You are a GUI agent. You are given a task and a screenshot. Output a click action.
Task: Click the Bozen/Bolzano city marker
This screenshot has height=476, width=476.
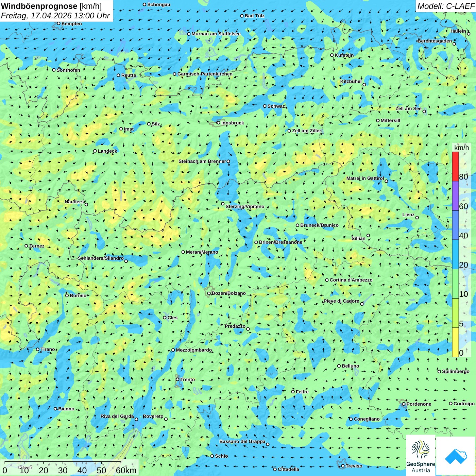[209, 293]
